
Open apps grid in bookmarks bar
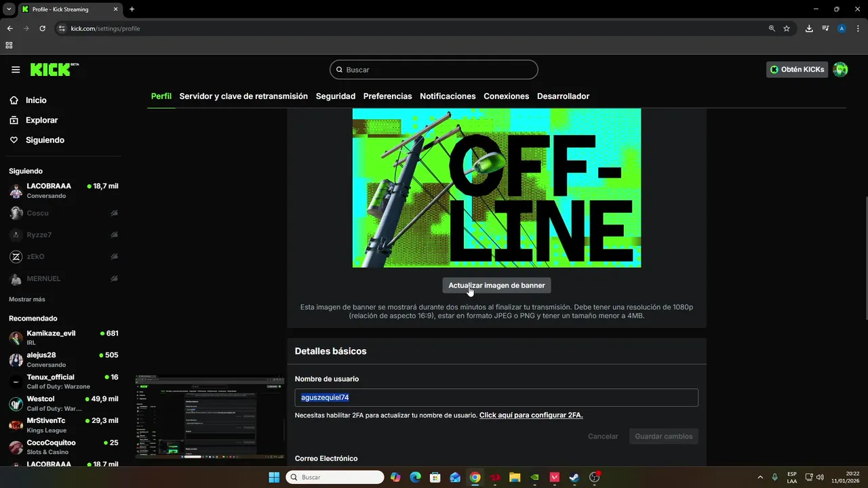9,45
